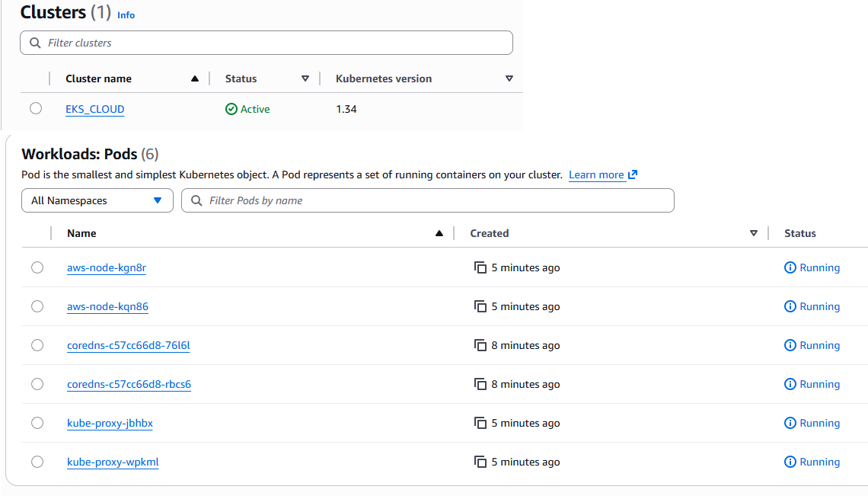Open the EKS_CLOUD cluster link
This screenshot has width=868, height=496.
coord(95,109)
